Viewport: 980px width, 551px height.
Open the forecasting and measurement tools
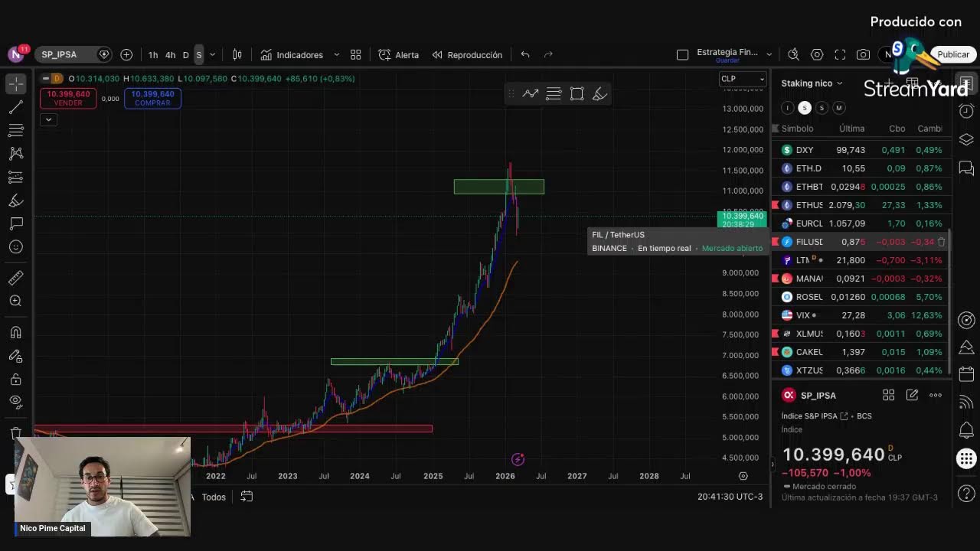click(16, 178)
